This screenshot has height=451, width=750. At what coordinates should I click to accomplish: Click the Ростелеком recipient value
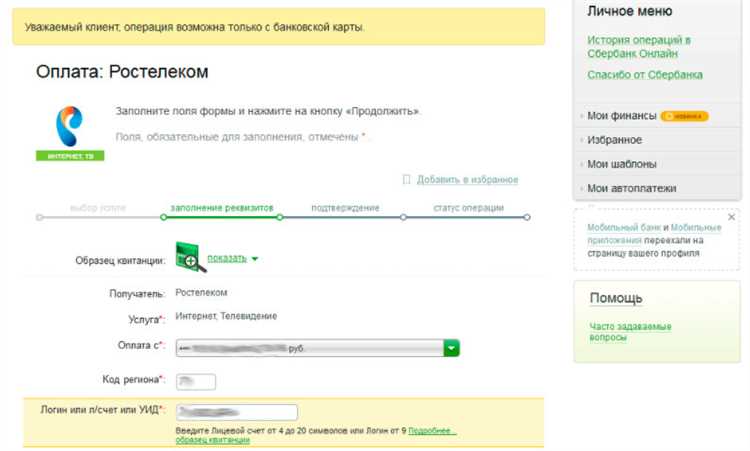201,293
